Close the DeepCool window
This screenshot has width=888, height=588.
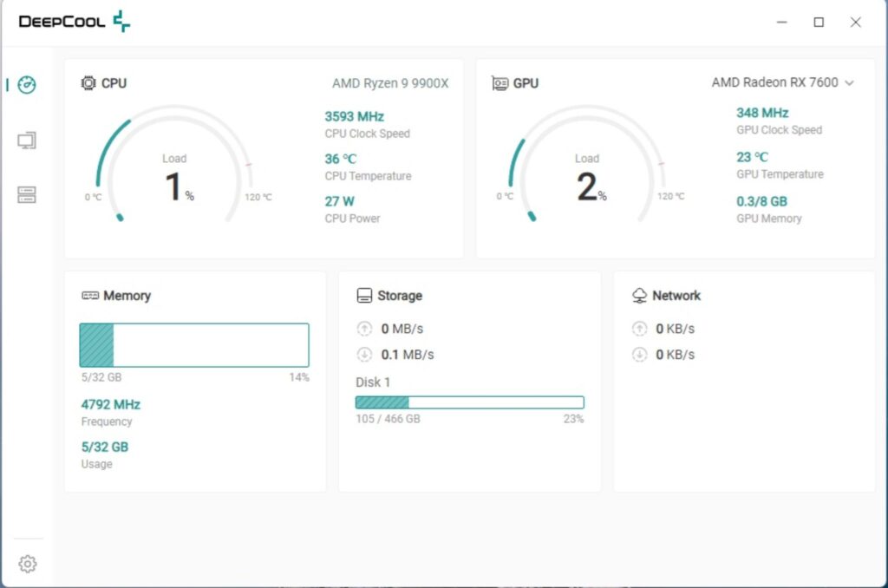point(856,22)
